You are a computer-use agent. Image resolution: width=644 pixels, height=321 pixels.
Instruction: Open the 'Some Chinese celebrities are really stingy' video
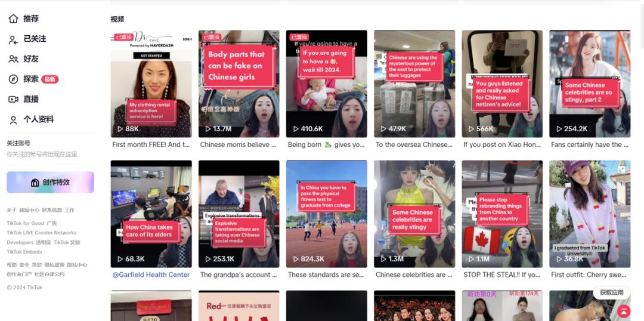pos(414,214)
